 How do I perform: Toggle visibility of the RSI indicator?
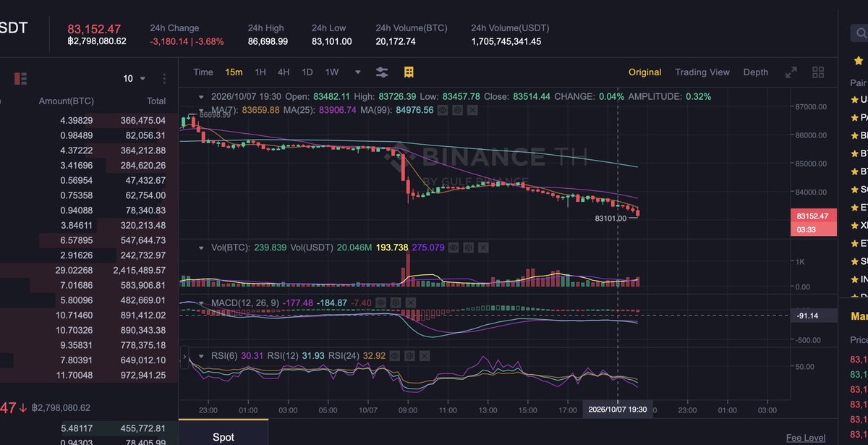tap(394, 356)
